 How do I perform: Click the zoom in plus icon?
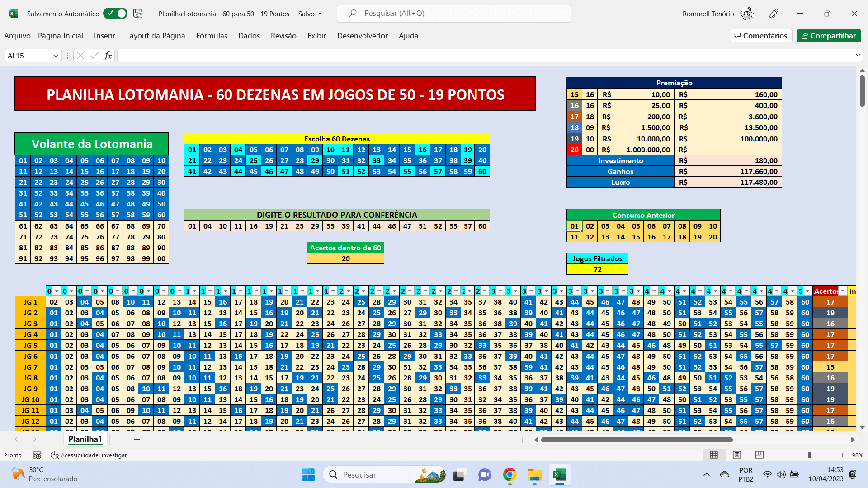point(842,455)
